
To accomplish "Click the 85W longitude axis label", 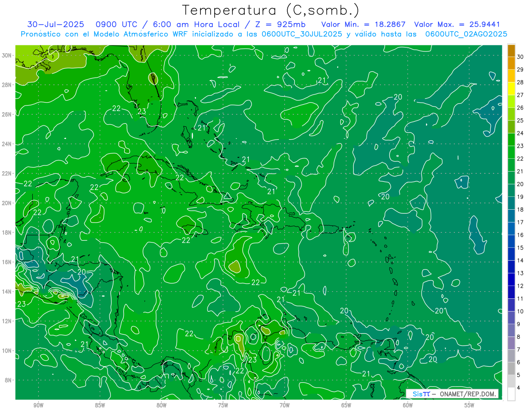I will coord(100,405).
